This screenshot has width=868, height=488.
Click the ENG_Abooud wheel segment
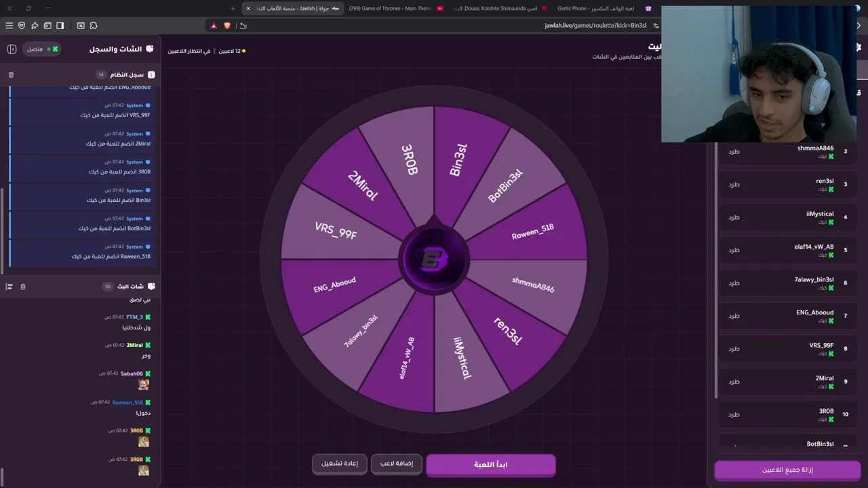point(334,285)
